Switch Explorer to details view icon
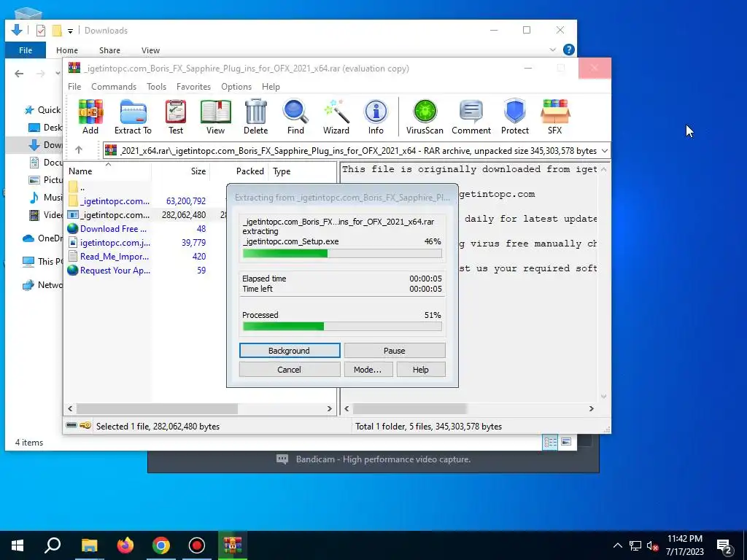This screenshot has height=560, width=747. 550,442
